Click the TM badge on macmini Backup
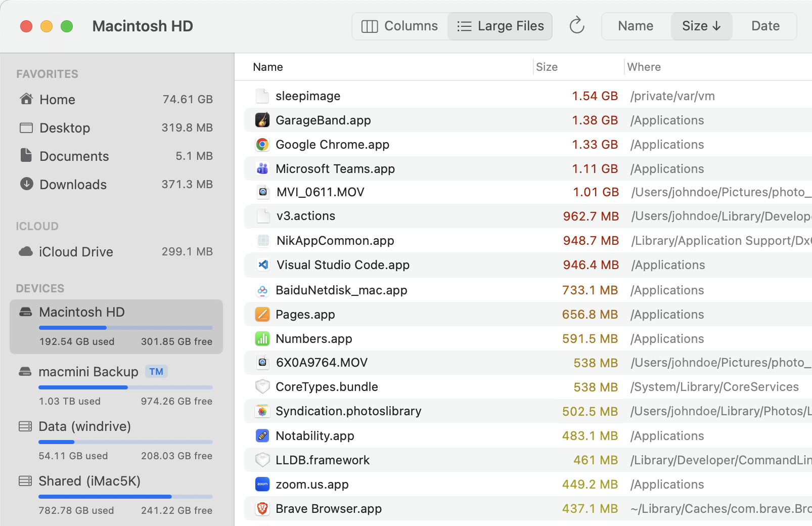The width and height of the screenshot is (812, 526). [156, 371]
